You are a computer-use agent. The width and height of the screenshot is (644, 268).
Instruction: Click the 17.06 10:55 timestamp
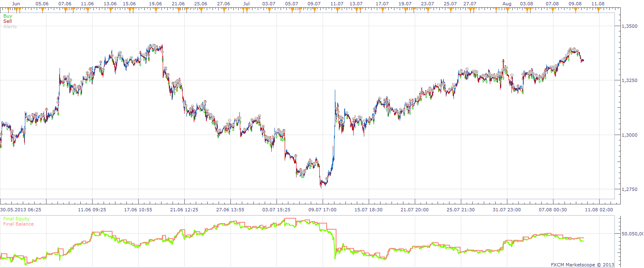tap(138, 210)
